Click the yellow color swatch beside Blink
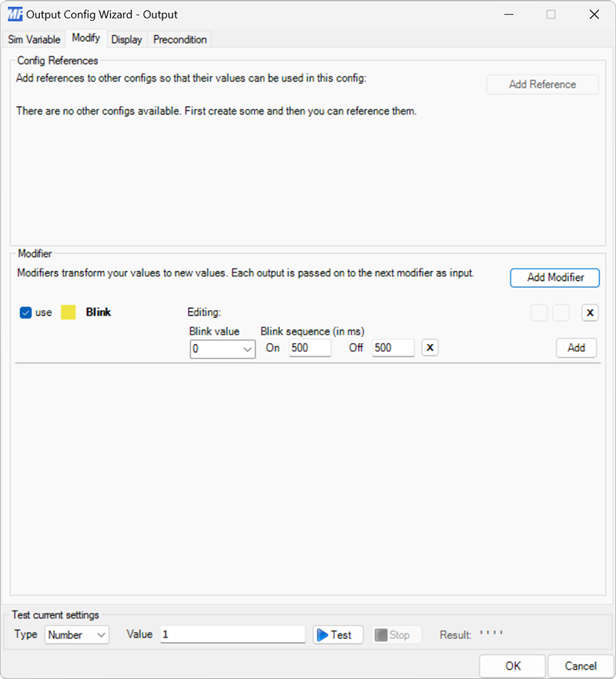This screenshot has height=679, width=616. (x=68, y=313)
